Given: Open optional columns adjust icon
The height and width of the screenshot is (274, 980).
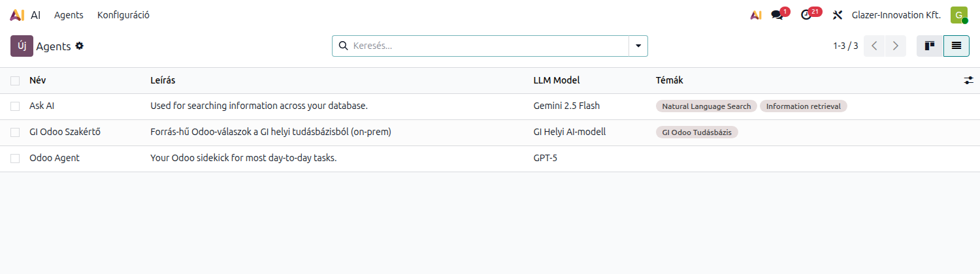Looking at the screenshot, I should click(x=968, y=80).
